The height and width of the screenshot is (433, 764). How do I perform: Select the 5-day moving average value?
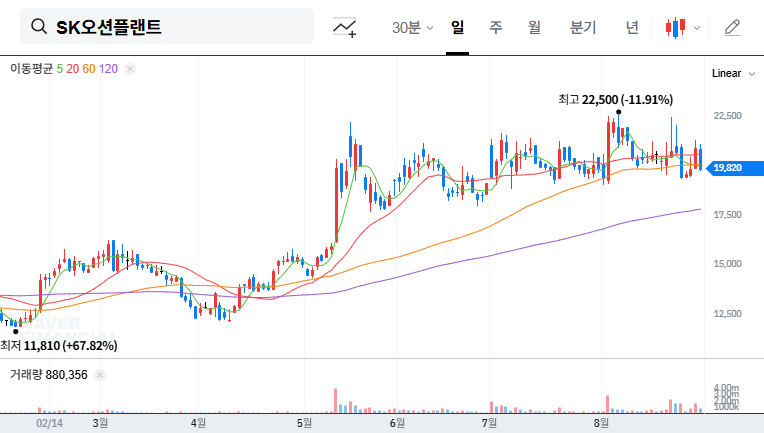59,69
